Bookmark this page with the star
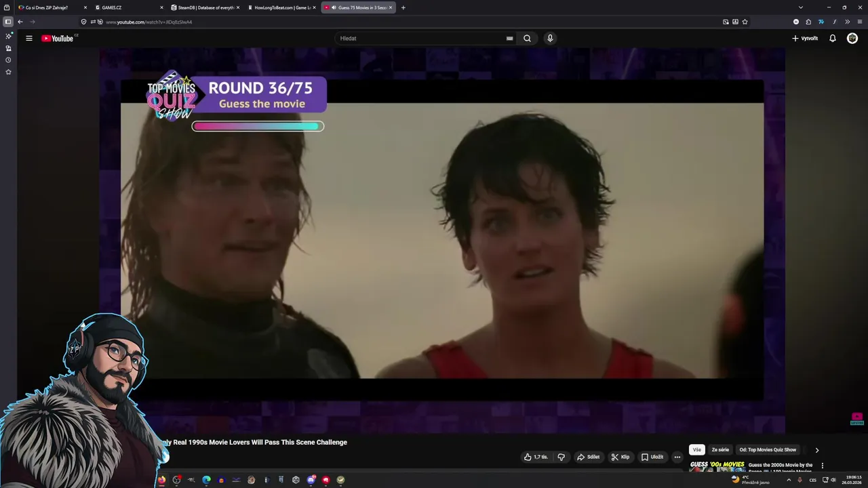The width and height of the screenshot is (868, 488). (x=745, y=22)
